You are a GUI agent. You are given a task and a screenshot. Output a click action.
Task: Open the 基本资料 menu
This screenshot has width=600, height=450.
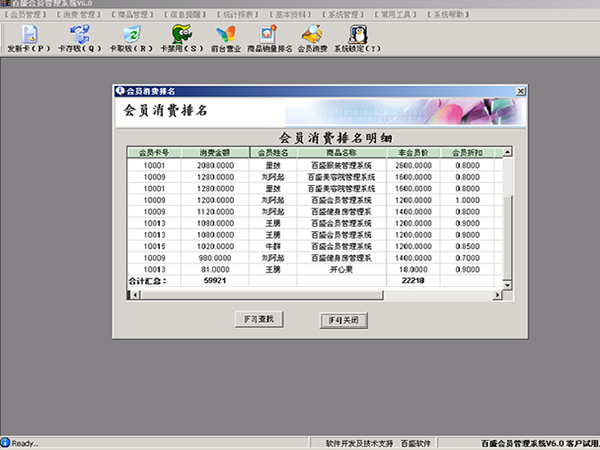tap(290, 15)
